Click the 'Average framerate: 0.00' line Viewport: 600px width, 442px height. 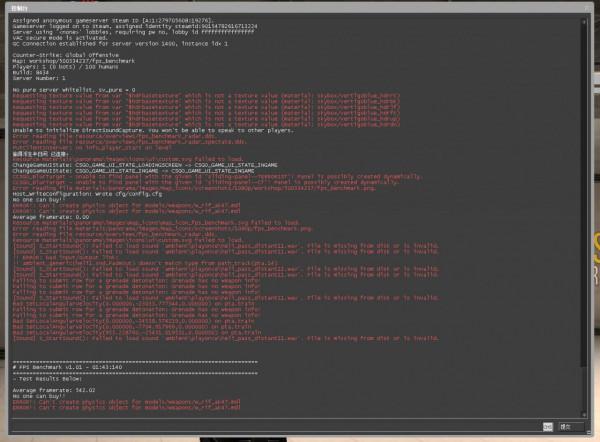pos(50,216)
